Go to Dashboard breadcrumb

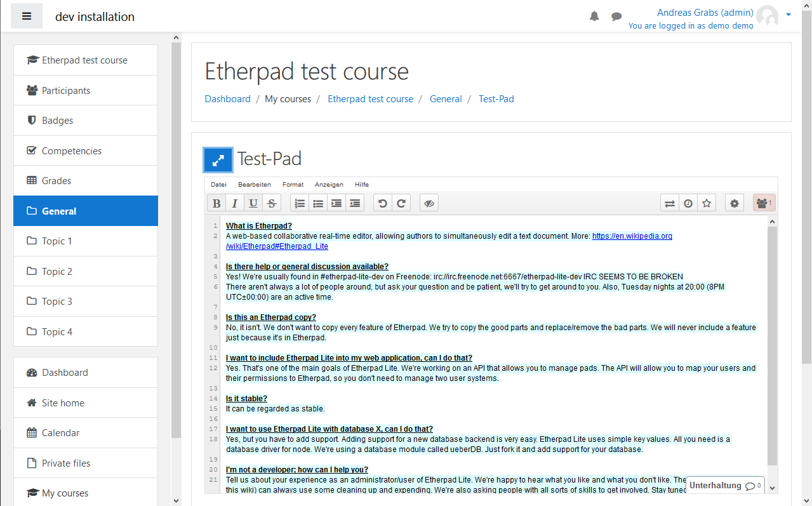(x=227, y=99)
